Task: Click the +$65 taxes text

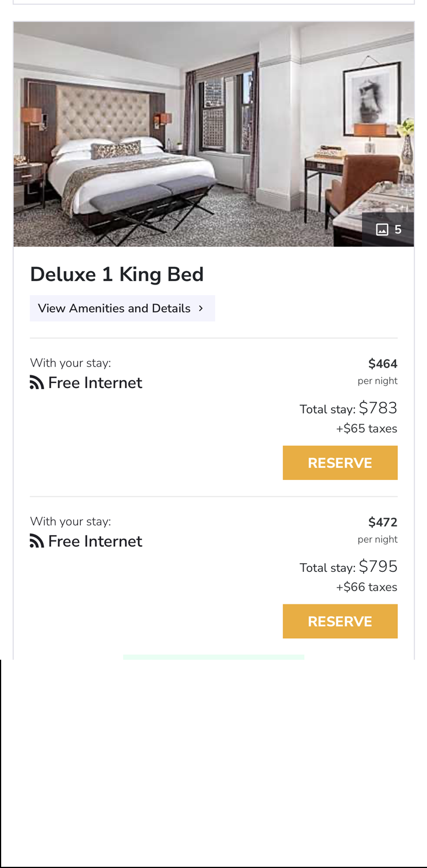Action: (366, 429)
